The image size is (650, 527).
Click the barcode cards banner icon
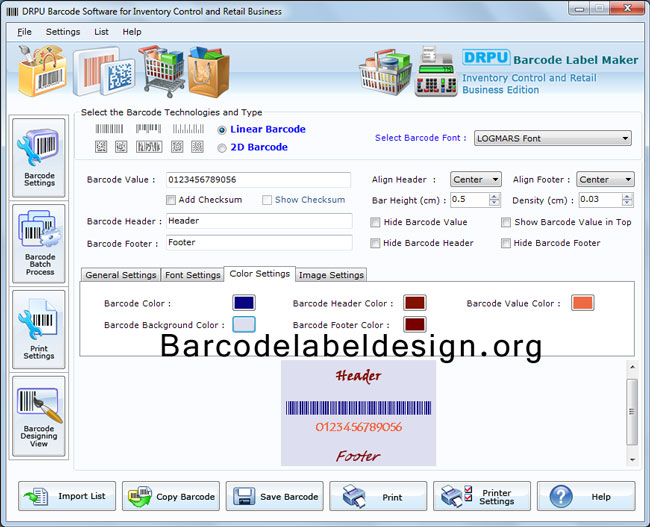(x=104, y=71)
